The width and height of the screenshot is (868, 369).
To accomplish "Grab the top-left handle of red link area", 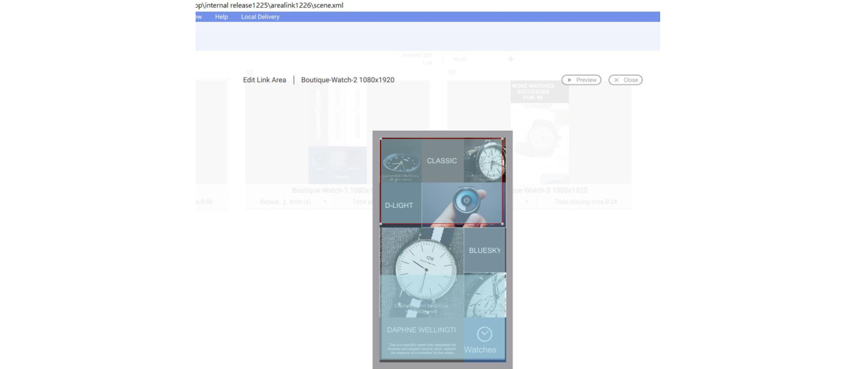I will 381,139.
